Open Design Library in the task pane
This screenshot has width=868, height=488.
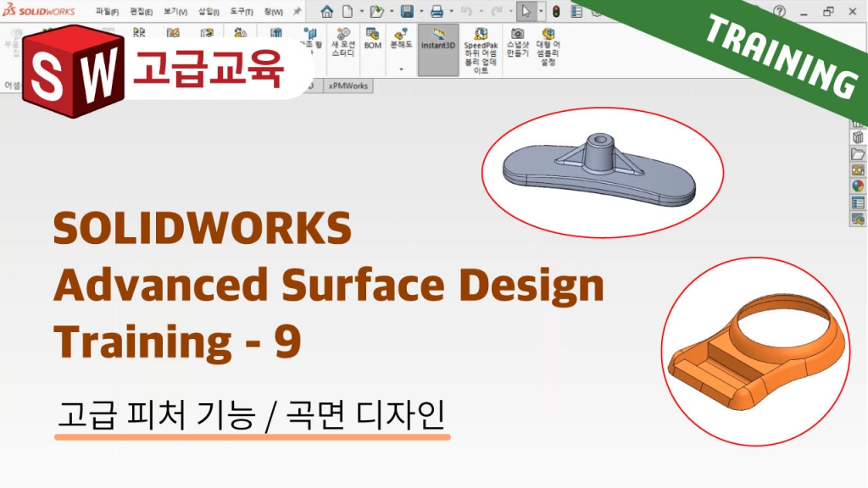tap(858, 137)
